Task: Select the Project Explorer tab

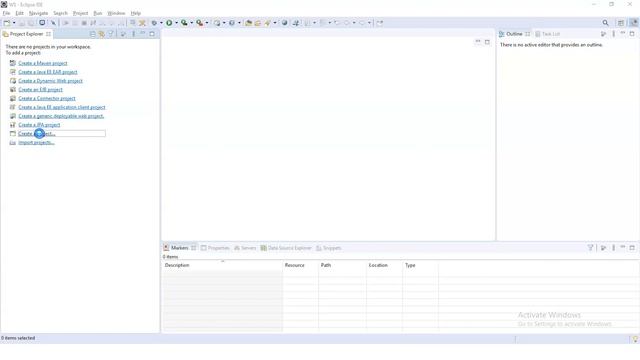Action: [27, 34]
